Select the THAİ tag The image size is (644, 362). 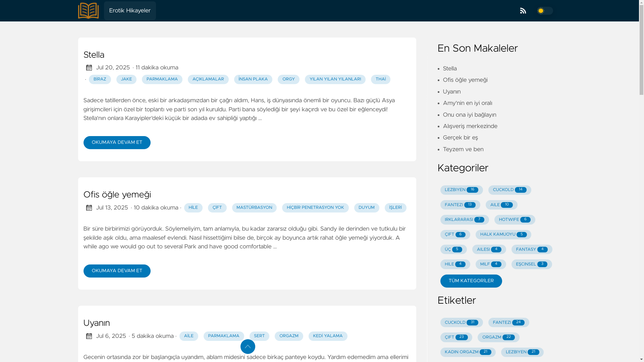[380, 79]
